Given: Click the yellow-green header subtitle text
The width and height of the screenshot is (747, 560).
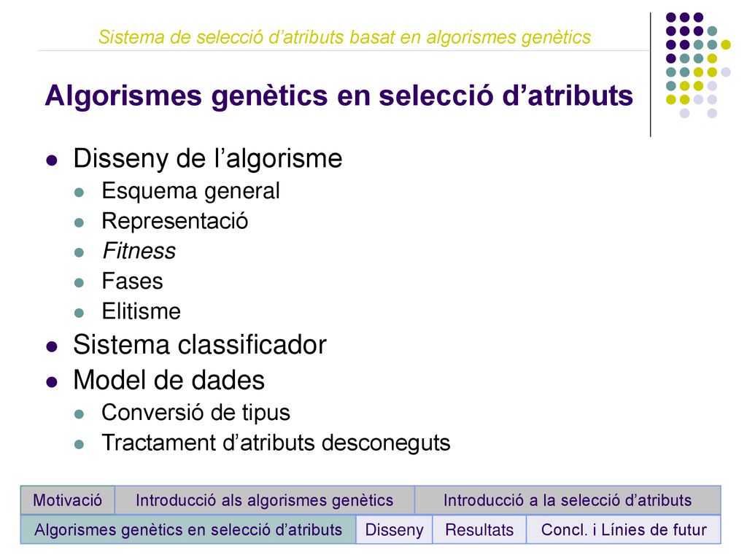Looking at the screenshot, I should point(344,36).
